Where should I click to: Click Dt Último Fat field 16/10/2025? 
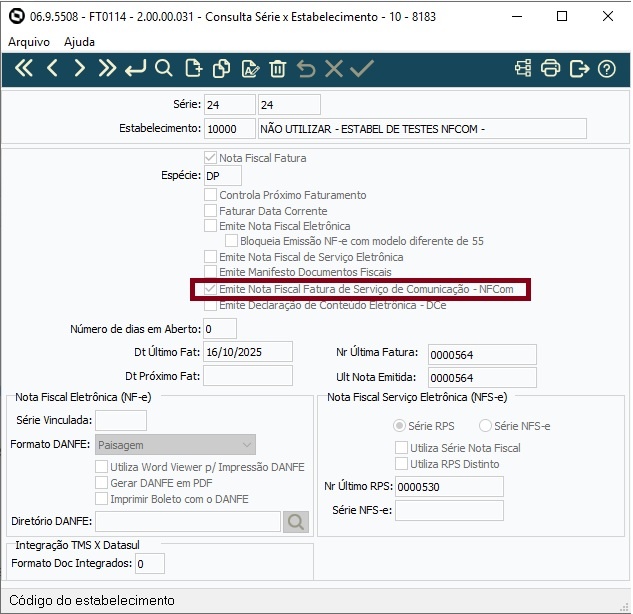click(x=248, y=352)
